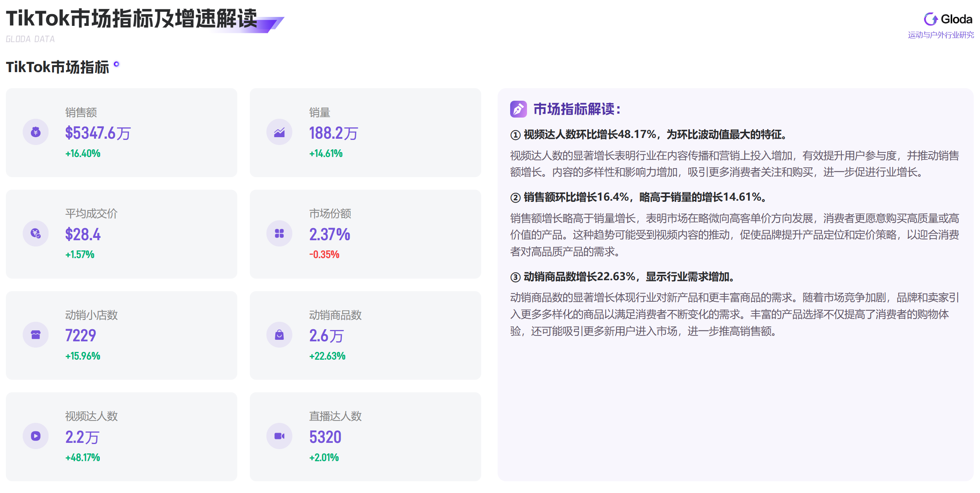Select the active products value 2.6万
Image resolution: width=980 pixels, height=493 pixels.
click(x=327, y=336)
